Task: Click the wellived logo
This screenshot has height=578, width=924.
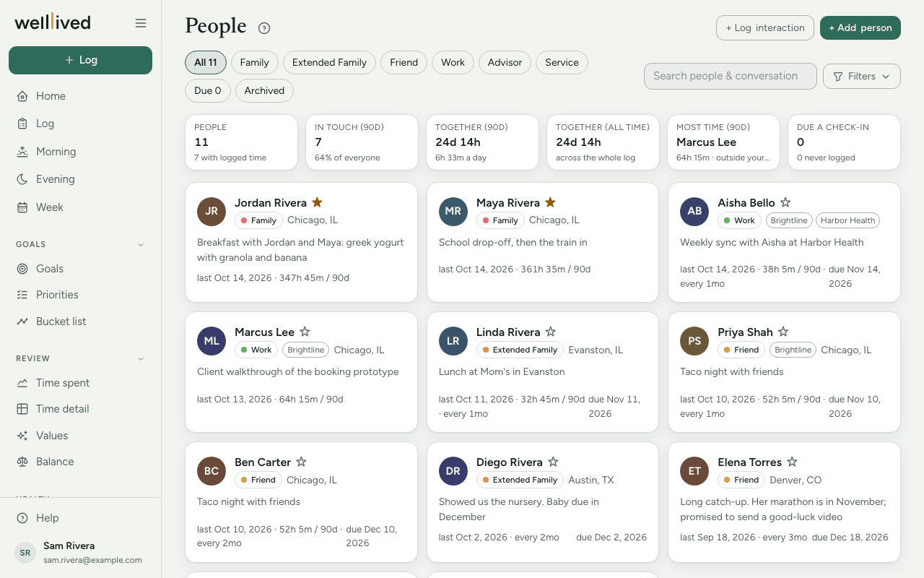Action: tap(53, 22)
